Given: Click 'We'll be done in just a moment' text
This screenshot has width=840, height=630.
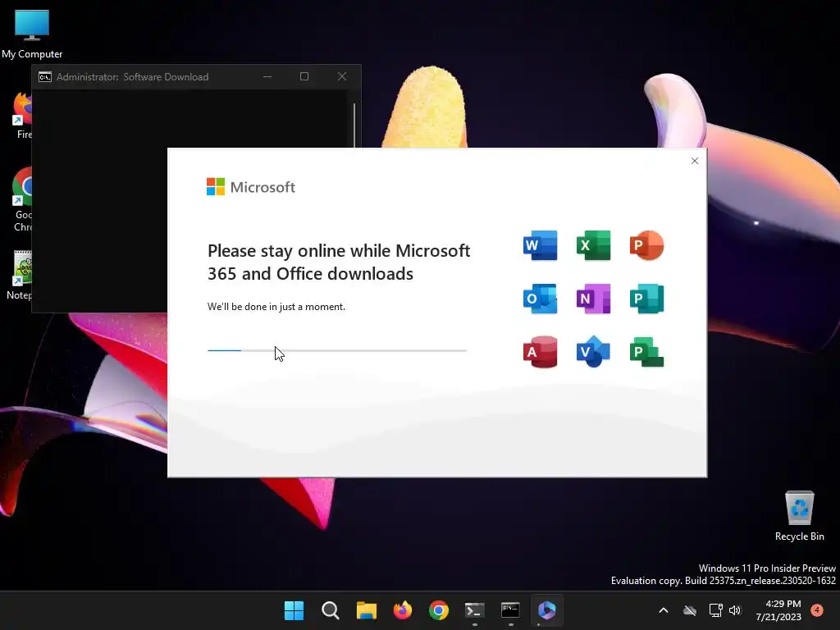Looking at the screenshot, I should point(276,307).
